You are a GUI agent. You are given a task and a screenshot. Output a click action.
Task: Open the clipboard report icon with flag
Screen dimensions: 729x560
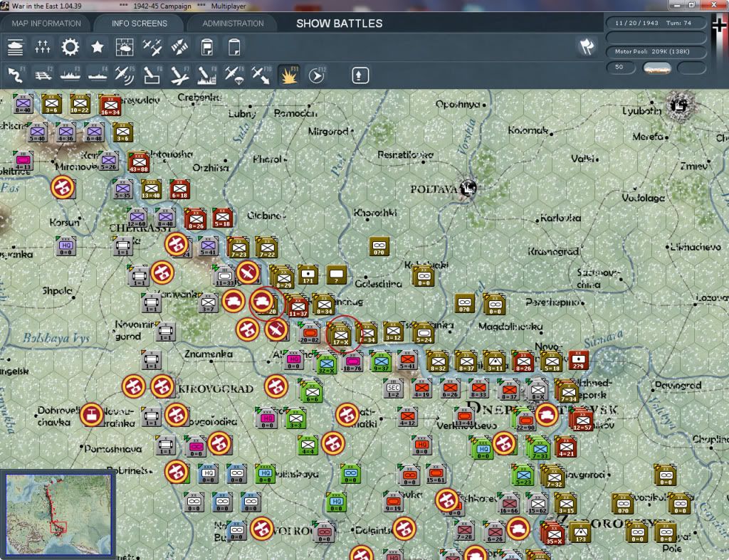coord(207,48)
